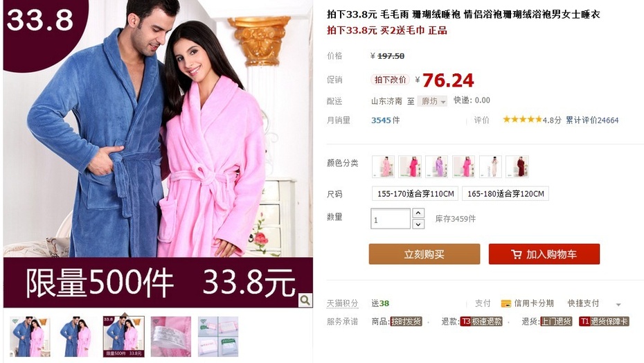Select size 165-180适合穿120CM

(x=506, y=194)
